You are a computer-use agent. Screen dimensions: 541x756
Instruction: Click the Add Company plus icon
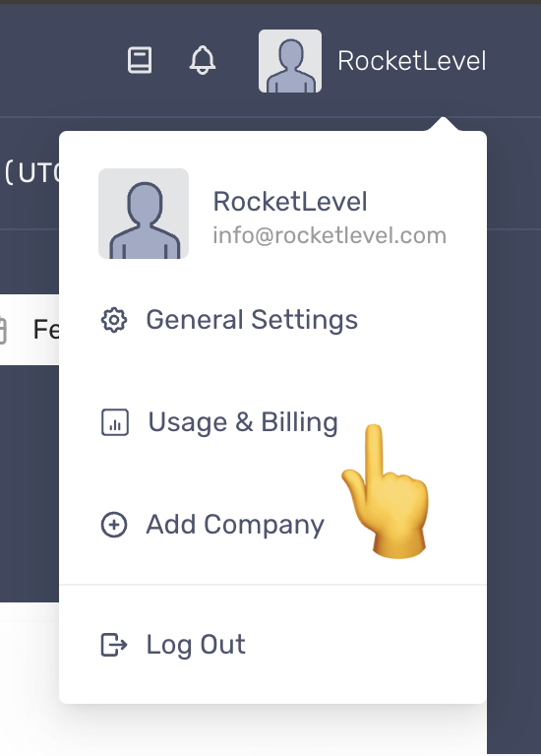tap(114, 525)
